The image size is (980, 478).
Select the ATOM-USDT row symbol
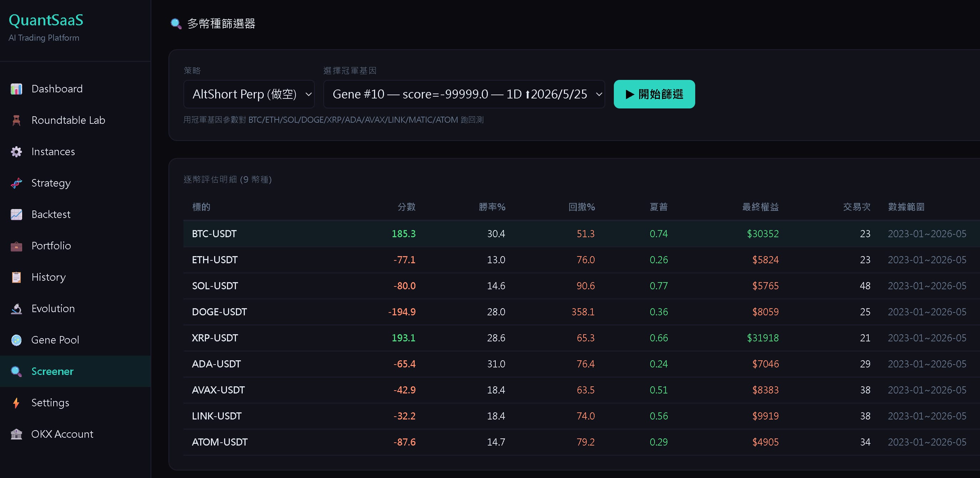(x=220, y=442)
